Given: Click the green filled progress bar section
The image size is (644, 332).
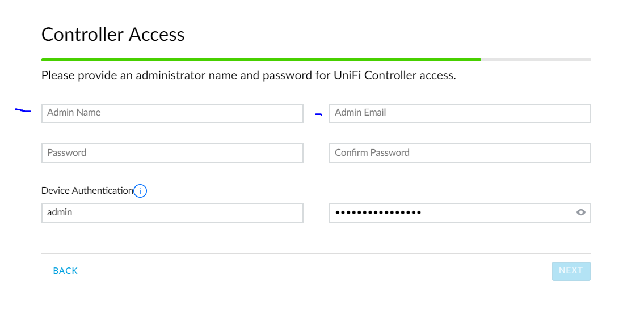Looking at the screenshot, I should coord(261,59).
